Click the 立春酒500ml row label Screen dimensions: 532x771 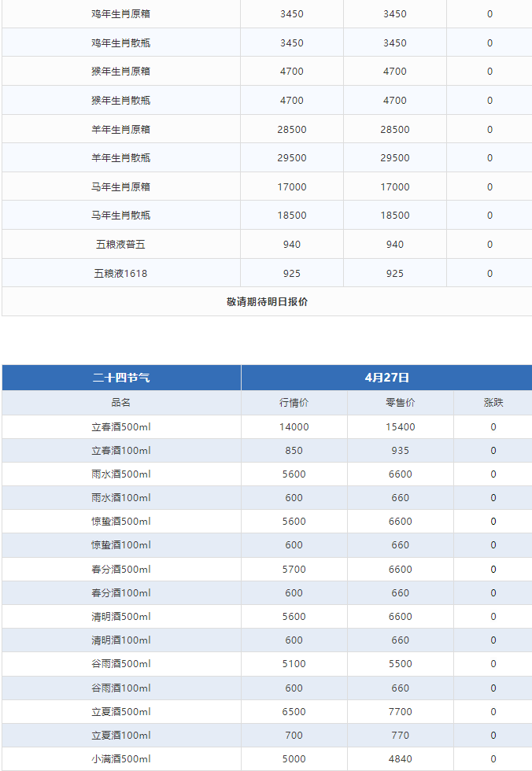(121, 426)
